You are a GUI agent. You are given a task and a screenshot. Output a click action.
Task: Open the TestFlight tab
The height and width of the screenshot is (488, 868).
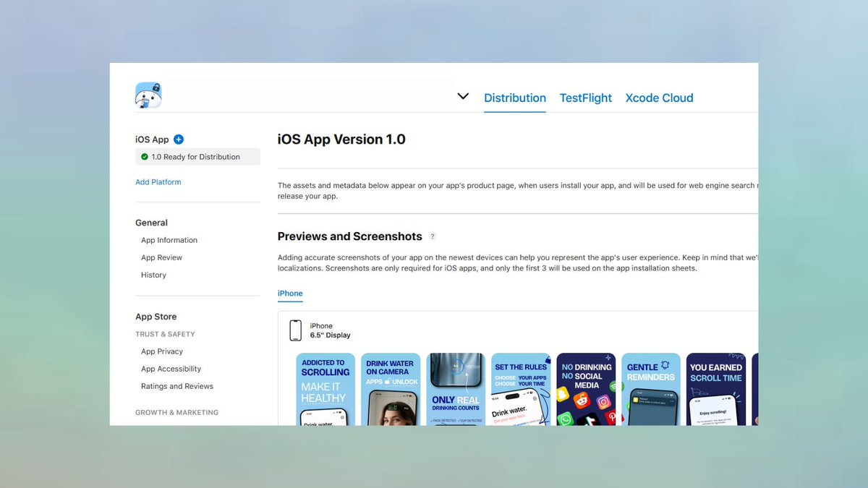(586, 98)
